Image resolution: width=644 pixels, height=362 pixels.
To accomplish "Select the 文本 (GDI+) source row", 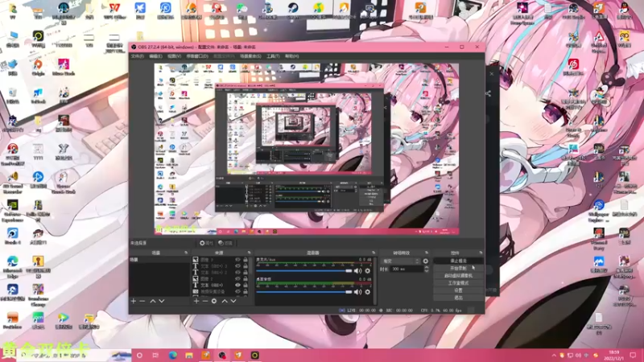I will [x=221, y=286].
